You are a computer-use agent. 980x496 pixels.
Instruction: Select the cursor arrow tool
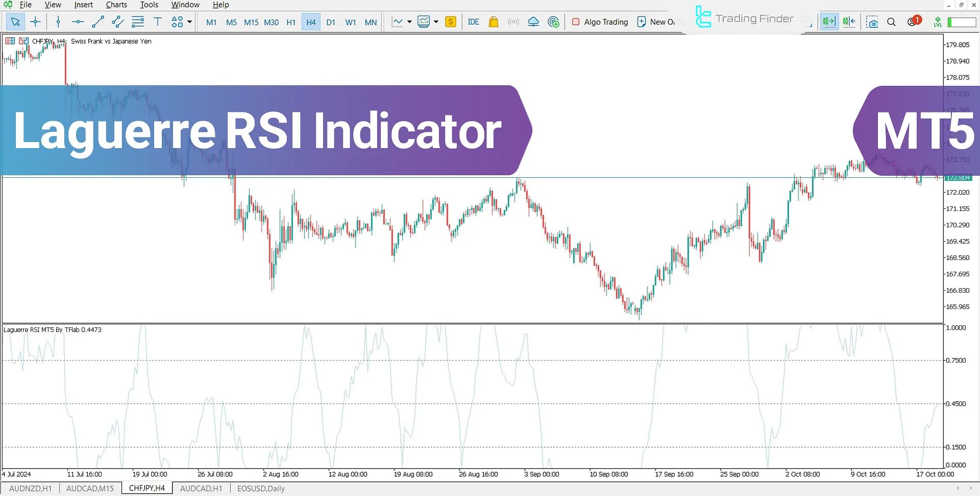point(15,22)
